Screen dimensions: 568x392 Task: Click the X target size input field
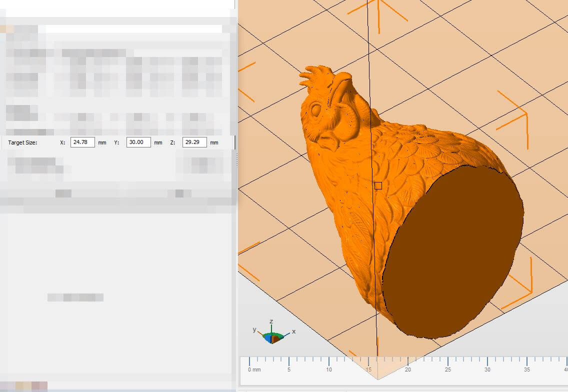(x=82, y=142)
